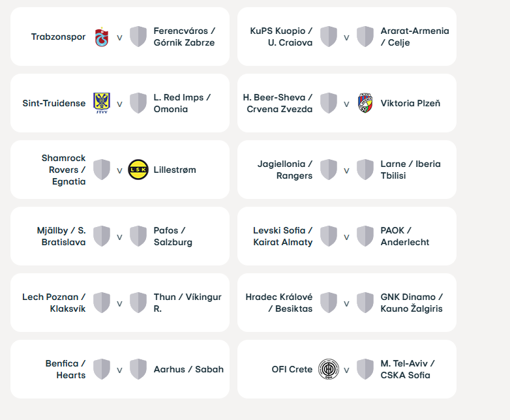Click the OFI Crete circular crest

[x=329, y=369]
